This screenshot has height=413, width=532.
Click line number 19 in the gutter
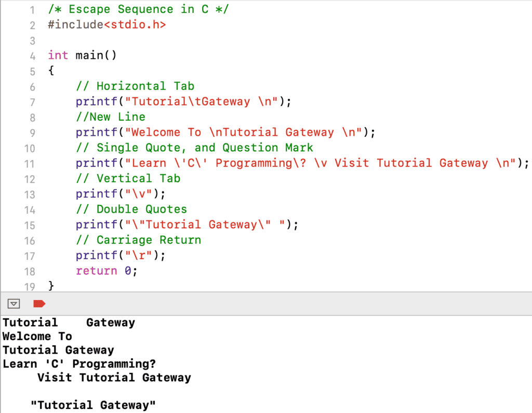[x=30, y=286]
